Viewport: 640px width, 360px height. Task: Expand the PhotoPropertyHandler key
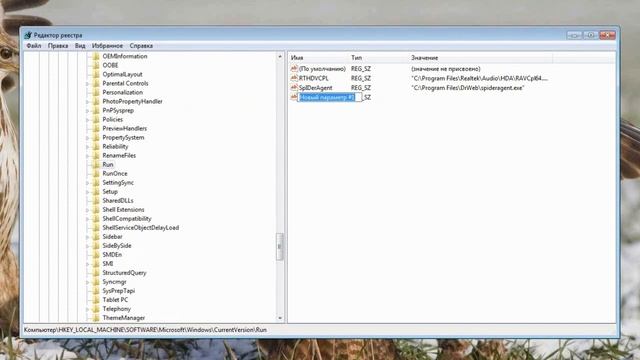point(87,102)
